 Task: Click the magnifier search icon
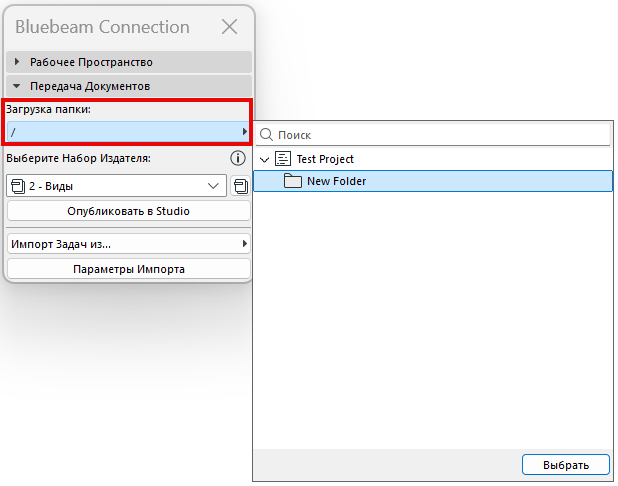pos(267,134)
